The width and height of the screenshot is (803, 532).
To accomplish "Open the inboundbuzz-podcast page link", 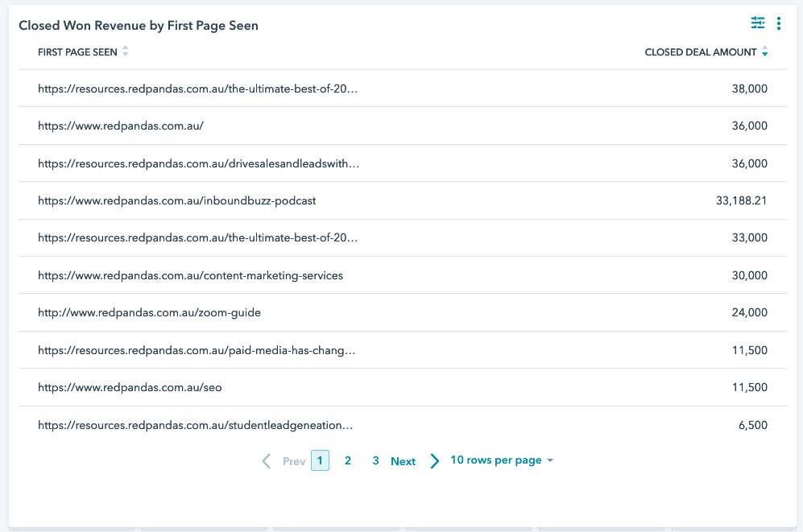I will pos(176,200).
